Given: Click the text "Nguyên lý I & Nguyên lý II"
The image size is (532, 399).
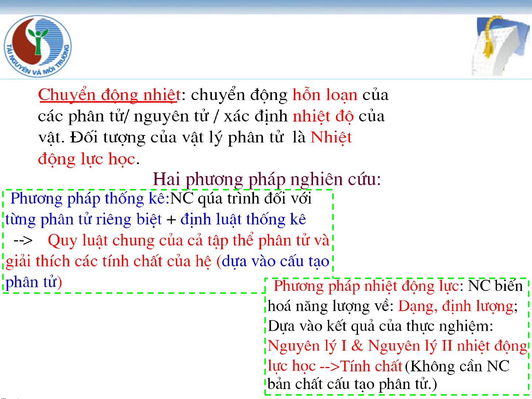Looking at the screenshot, I should [360, 346].
